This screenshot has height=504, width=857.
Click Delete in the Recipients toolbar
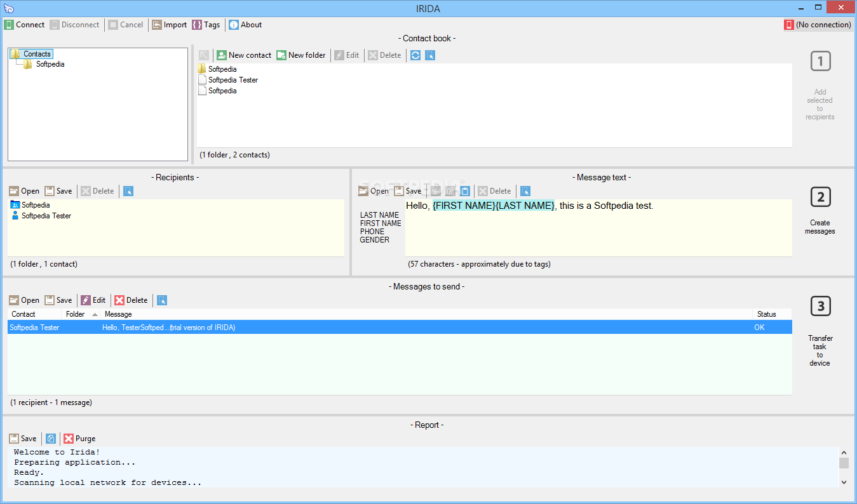tap(97, 191)
